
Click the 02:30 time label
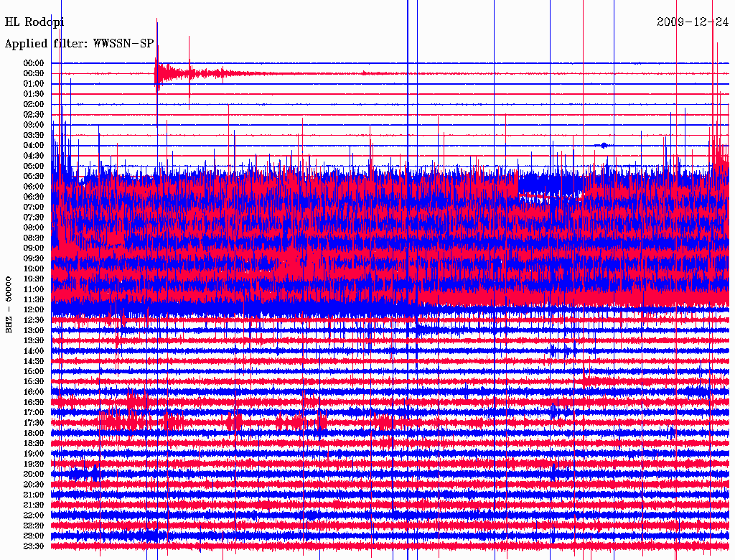click(34, 114)
